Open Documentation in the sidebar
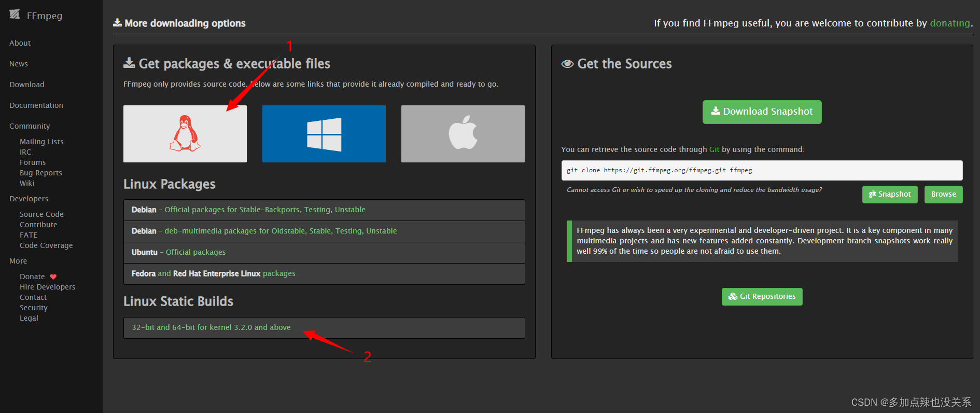The height and width of the screenshot is (413, 980). point(36,105)
